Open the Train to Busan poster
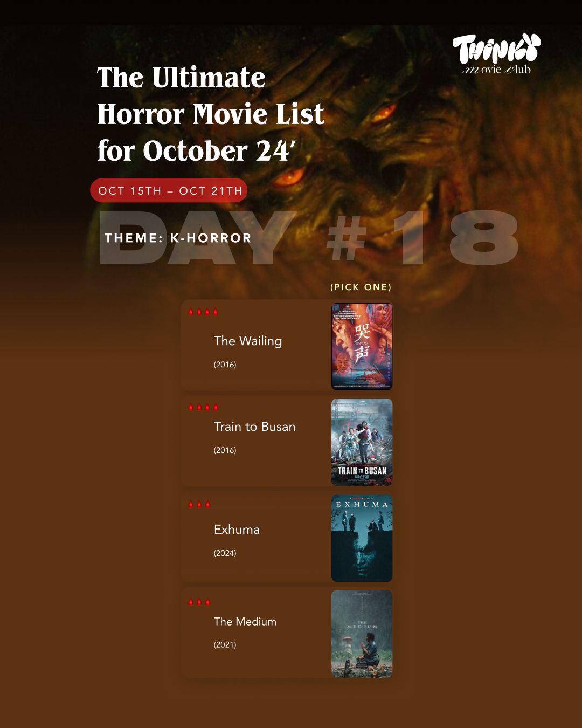The image size is (582, 728). click(x=362, y=442)
